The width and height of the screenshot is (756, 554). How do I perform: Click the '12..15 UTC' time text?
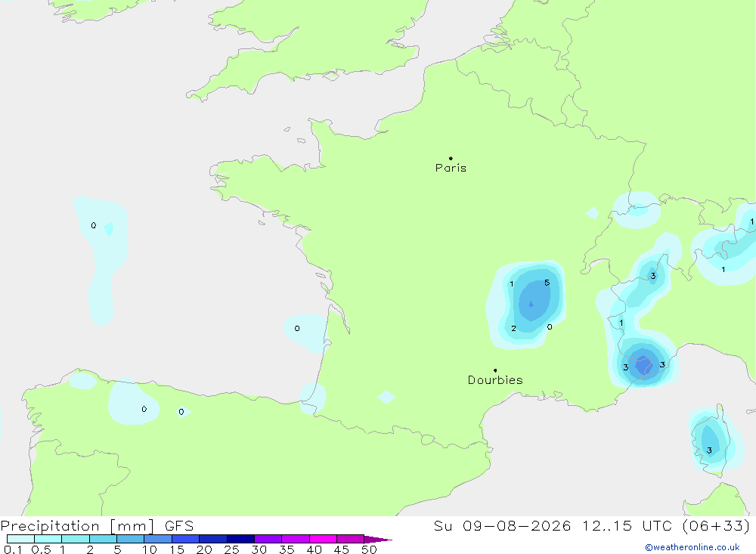[x=627, y=525]
